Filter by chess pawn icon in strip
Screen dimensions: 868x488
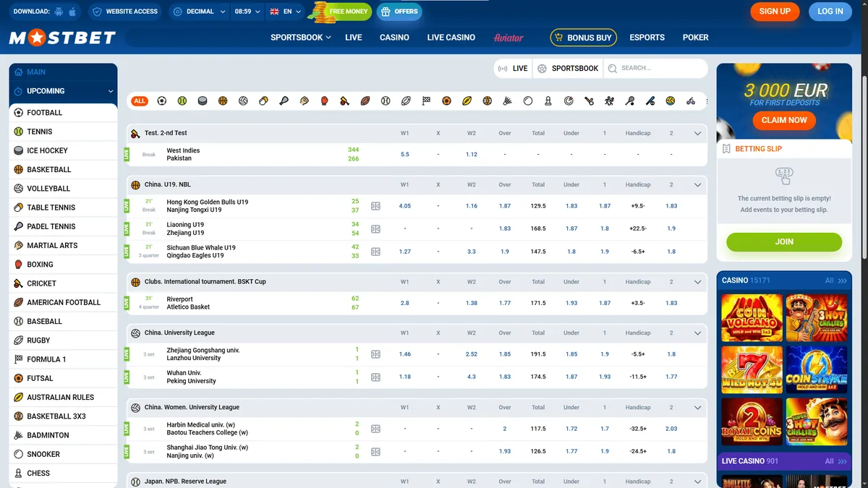(x=548, y=101)
